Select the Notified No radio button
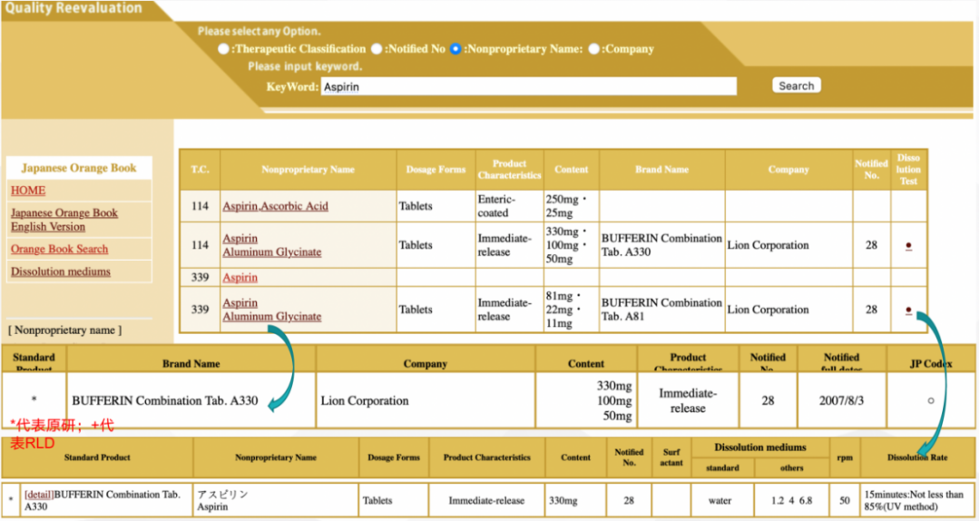 377,49
